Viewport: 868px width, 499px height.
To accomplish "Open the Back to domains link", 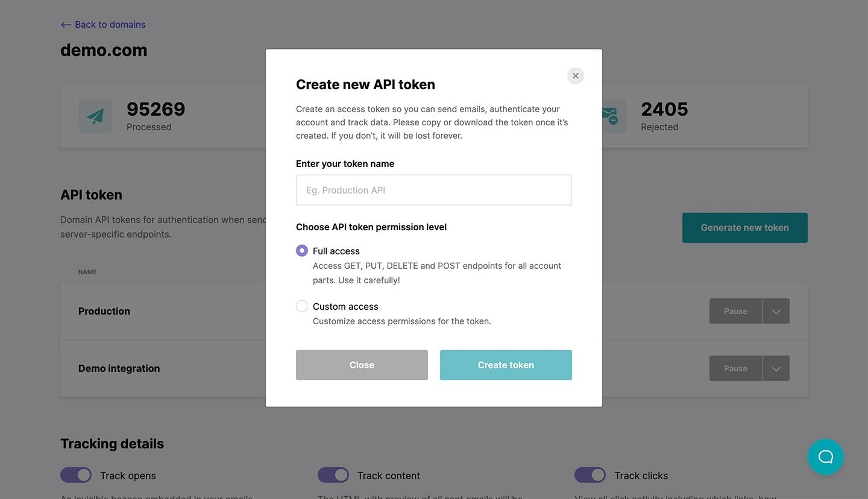I will coord(110,25).
